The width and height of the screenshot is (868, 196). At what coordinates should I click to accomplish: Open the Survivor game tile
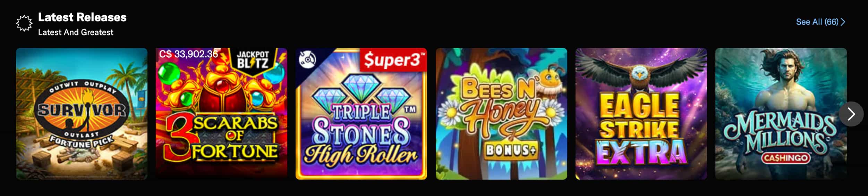82,114
